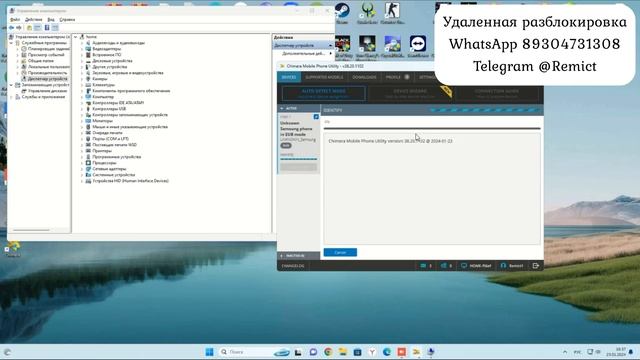The height and width of the screenshot is (360, 640).
Task: Click the Мониторы category icon
Action: [88, 121]
